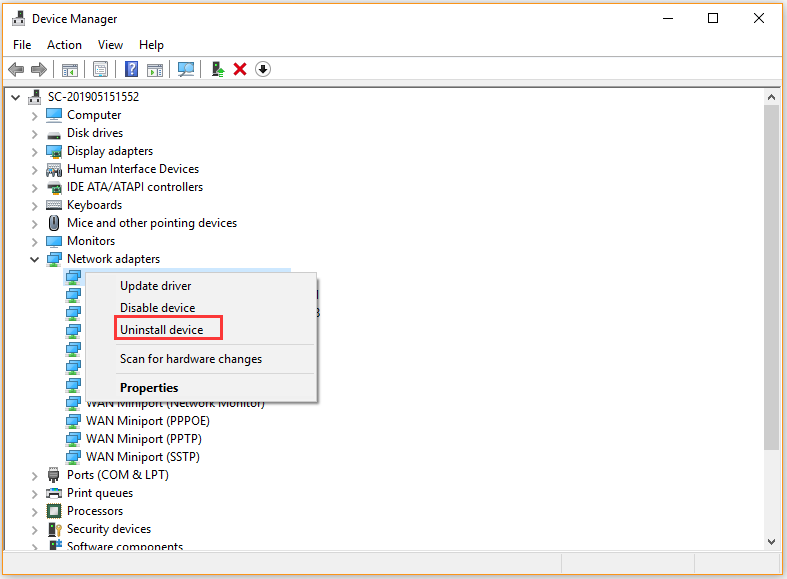
Task: Expand the Disk drives category
Action: [34, 134]
